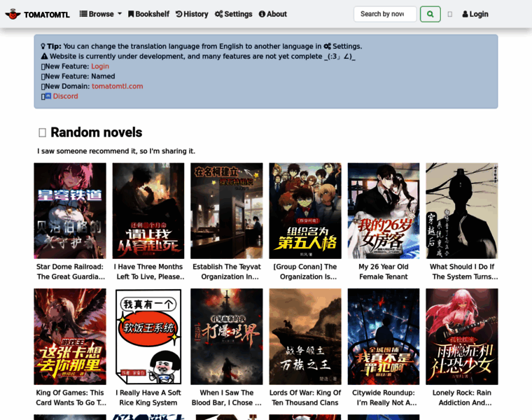Click the novel search input field

[385, 14]
